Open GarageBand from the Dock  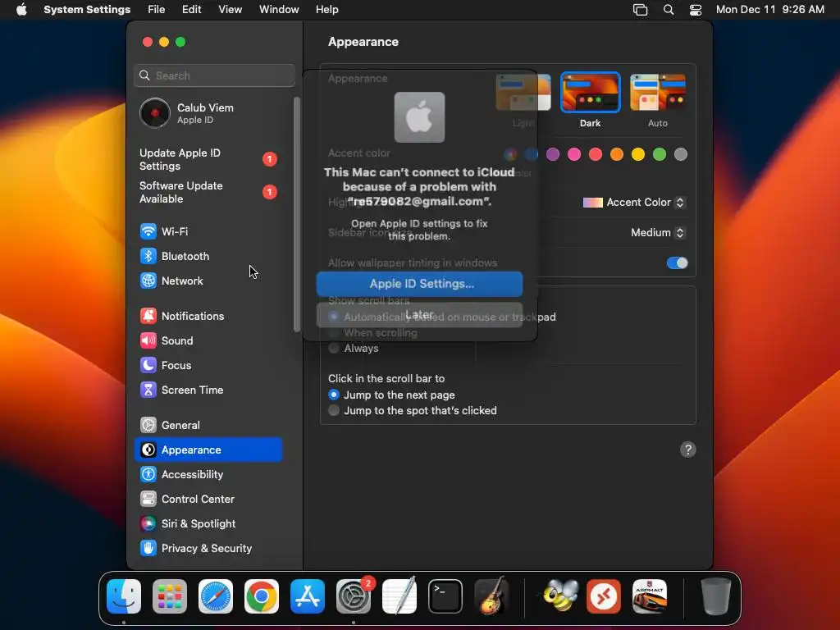[491, 596]
